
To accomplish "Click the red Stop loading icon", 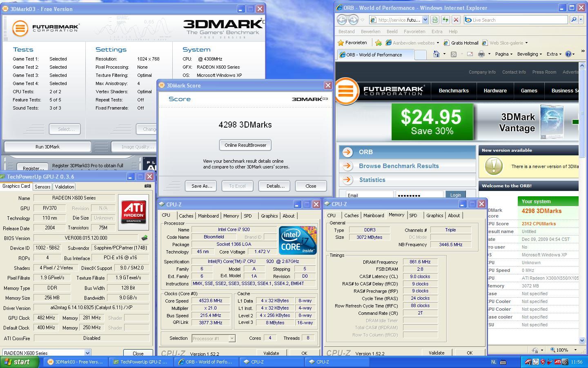I will tap(456, 20).
